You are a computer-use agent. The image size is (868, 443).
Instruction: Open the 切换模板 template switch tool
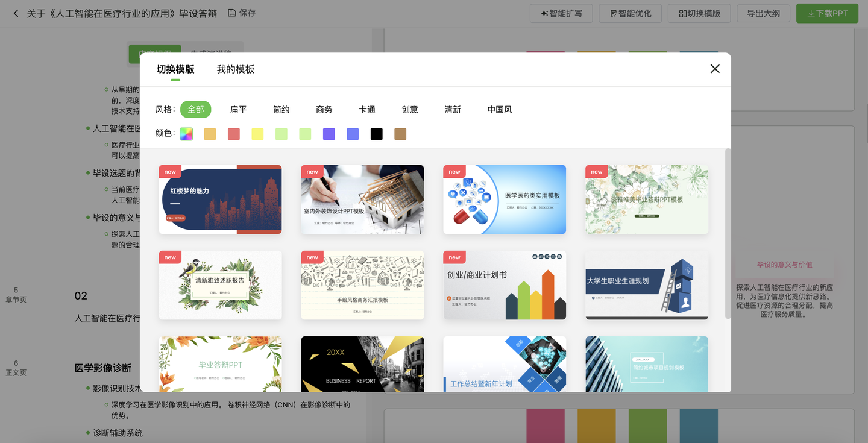[699, 13]
